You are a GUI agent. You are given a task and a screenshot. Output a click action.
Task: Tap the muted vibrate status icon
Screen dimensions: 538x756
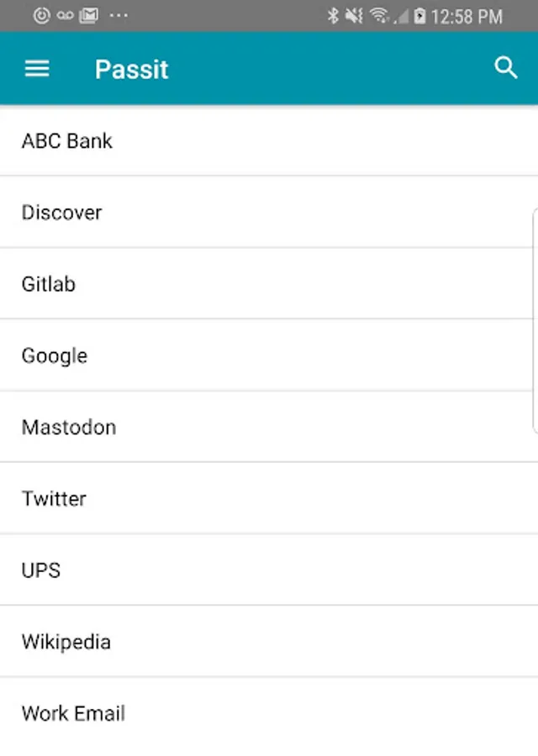(354, 16)
